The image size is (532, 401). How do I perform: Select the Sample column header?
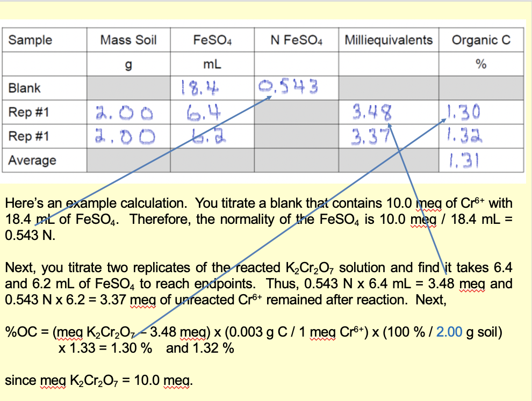31,40
